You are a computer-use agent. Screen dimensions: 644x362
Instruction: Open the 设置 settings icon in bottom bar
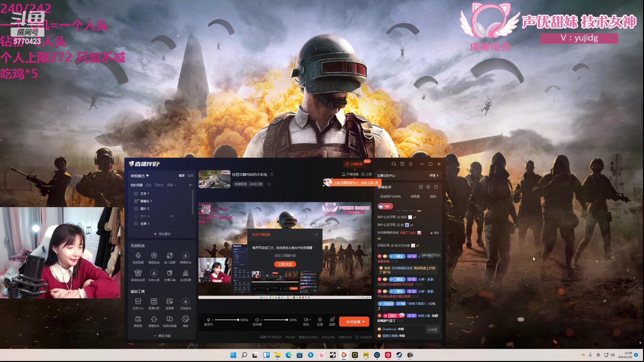pos(320,320)
